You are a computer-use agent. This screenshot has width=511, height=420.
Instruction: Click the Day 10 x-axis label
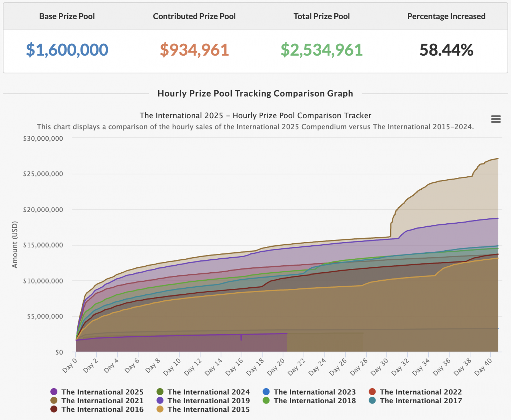[173, 366]
